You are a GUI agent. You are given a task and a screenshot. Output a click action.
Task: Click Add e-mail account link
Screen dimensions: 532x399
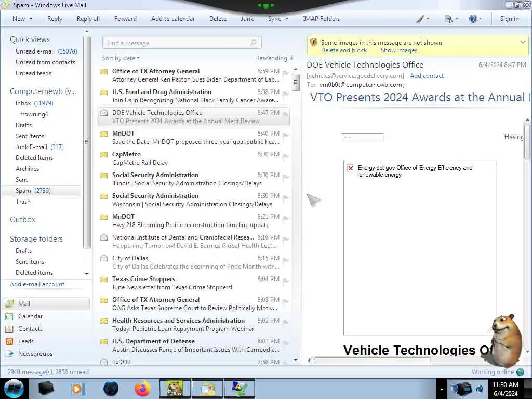37,284
